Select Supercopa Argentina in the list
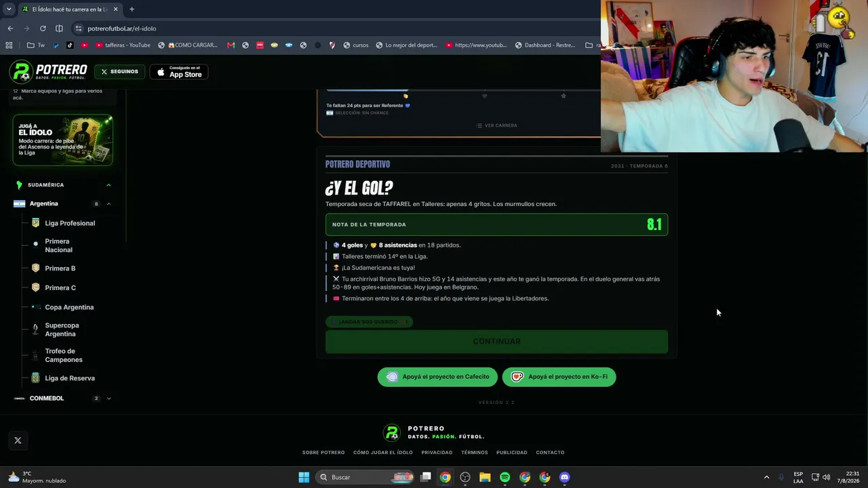 pyautogui.click(x=62, y=329)
